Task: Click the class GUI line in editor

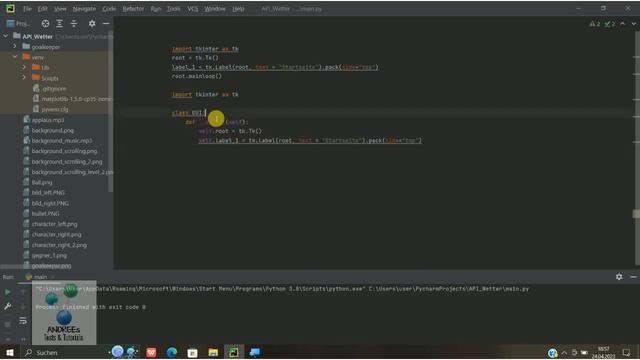Action: tap(189, 113)
